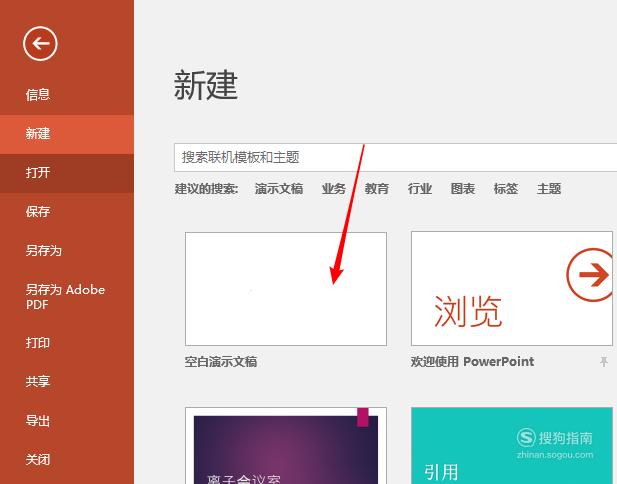Screen dimensions: 617x484
Task: Click the back arrow circle icon
Action: (x=40, y=44)
